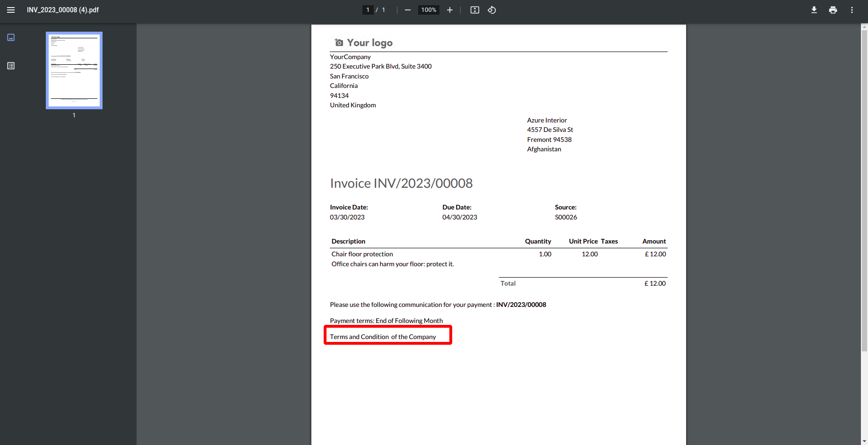The width and height of the screenshot is (868, 445).
Task: Click 250 Executive Park Blvd address line
Action: (381, 66)
